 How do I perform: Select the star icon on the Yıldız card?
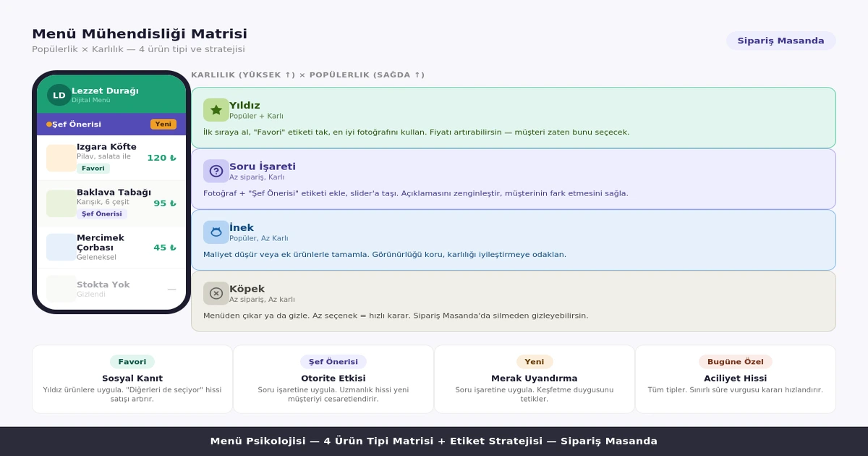point(215,109)
